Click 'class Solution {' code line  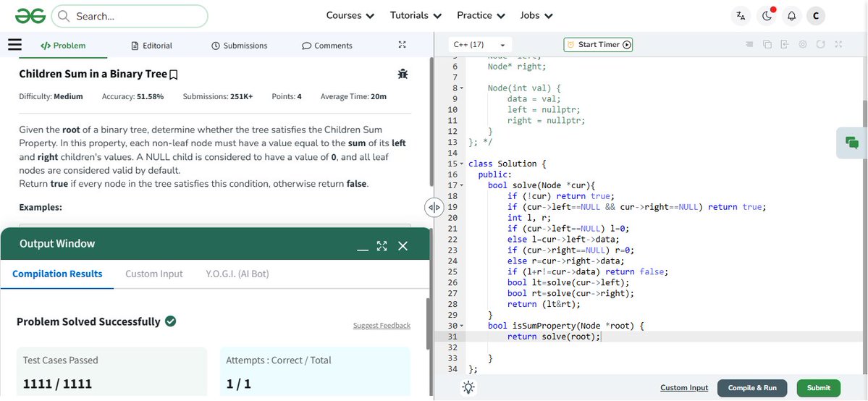tap(507, 164)
